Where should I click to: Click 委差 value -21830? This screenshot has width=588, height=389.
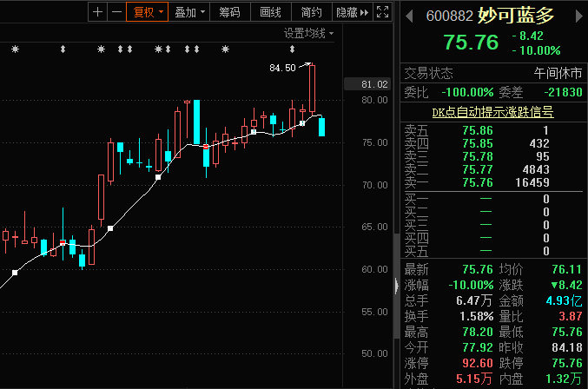(564, 92)
